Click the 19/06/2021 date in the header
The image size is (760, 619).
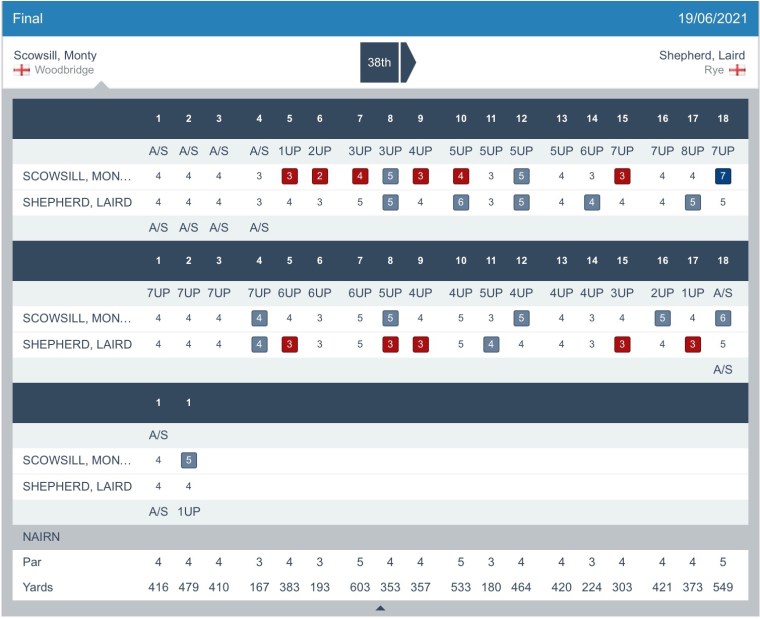coord(713,19)
